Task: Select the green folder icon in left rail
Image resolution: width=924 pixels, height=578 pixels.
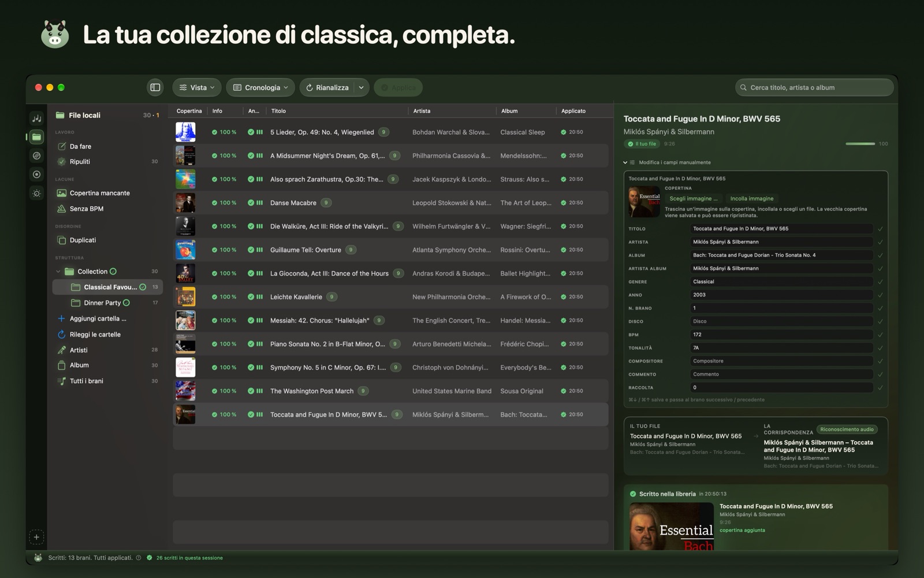Action: pos(36,137)
